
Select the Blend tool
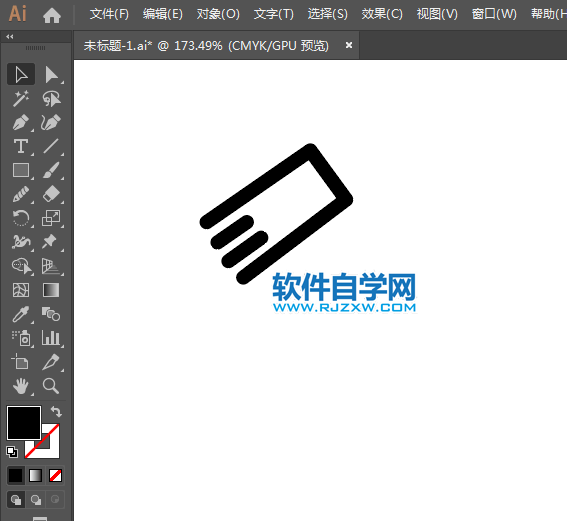click(x=51, y=314)
